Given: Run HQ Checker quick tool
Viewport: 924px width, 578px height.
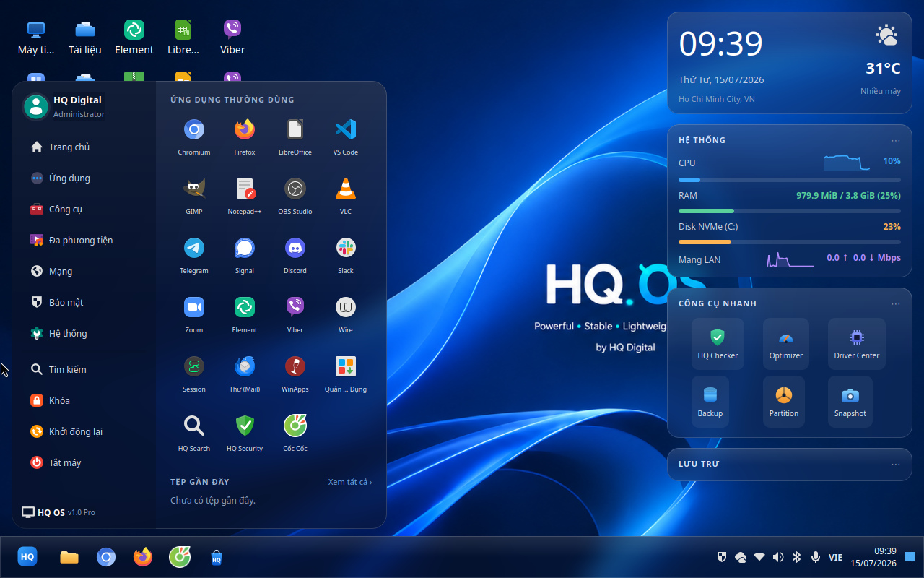Looking at the screenshot, I should pyautogui.click(x=718, y=344).
